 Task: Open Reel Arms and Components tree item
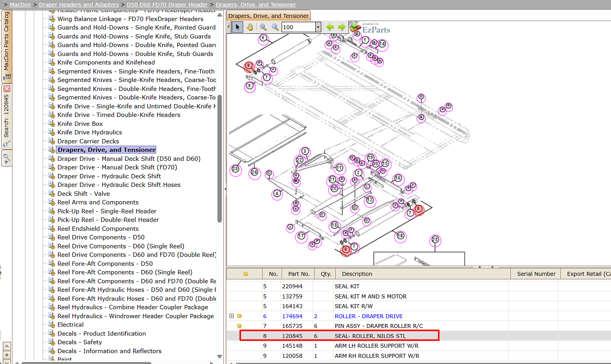pyautogui.click(x=98, y=202)
